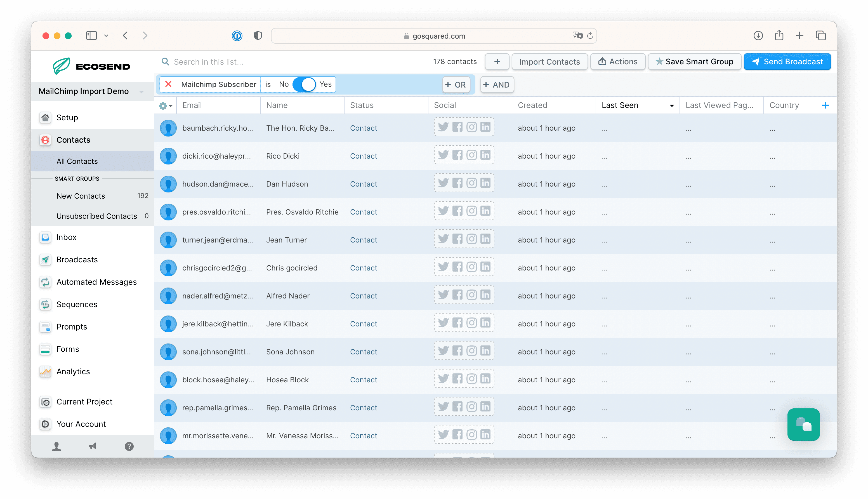Click the search magnifier icon
This screenshot has height=499, width=868.
tap(166, 62)
